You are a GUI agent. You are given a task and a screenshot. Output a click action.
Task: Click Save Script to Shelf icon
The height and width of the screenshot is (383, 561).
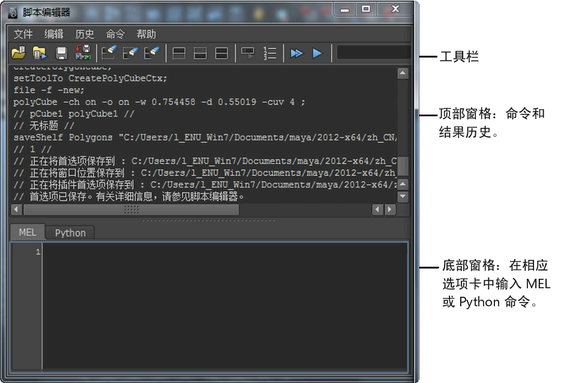click(x=83, y=53)
